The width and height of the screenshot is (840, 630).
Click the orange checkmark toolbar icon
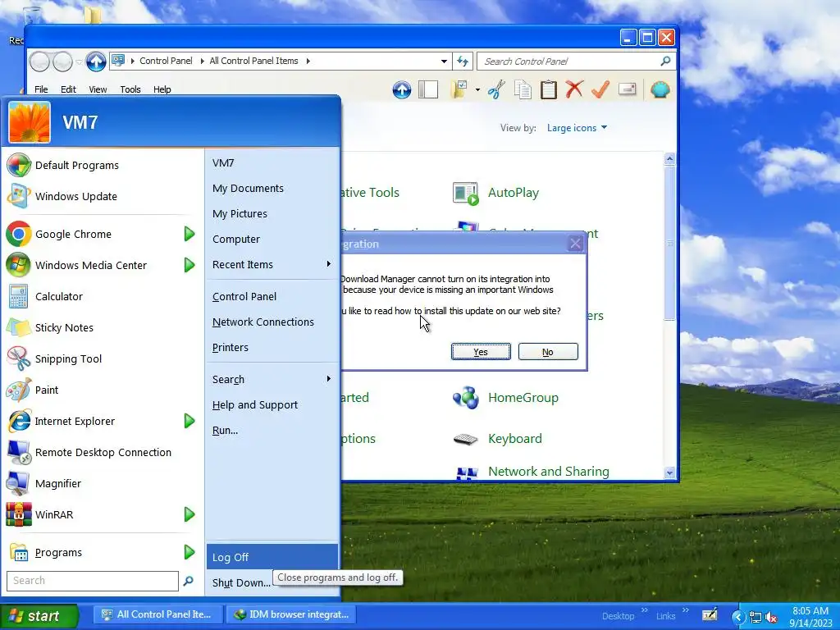[600, 89]
